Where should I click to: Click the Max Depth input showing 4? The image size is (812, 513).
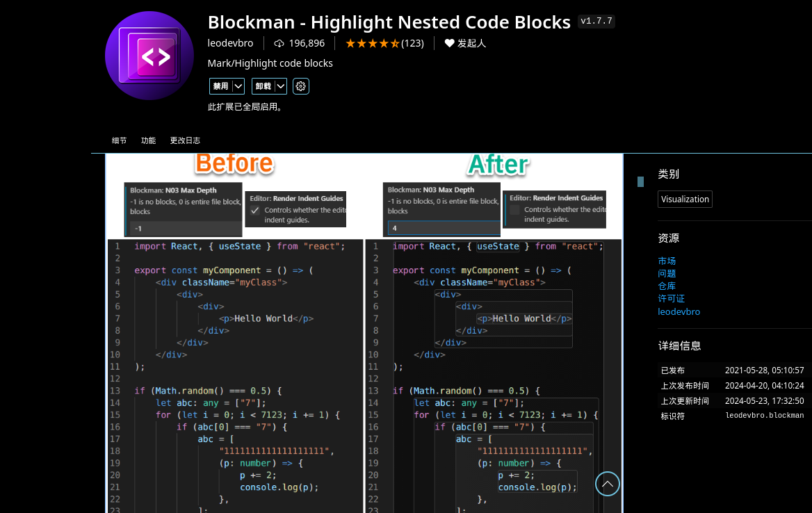(x=442, y=227)
